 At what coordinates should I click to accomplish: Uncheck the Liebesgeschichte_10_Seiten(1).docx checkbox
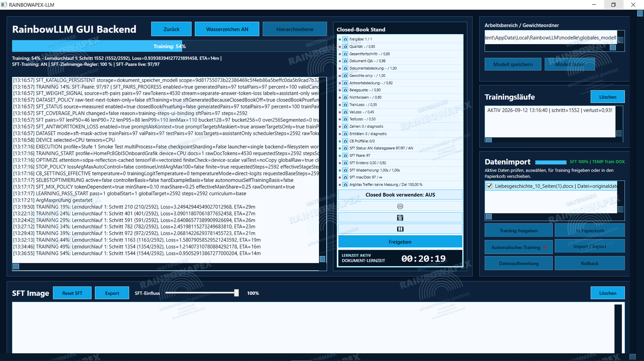point(489,186)
